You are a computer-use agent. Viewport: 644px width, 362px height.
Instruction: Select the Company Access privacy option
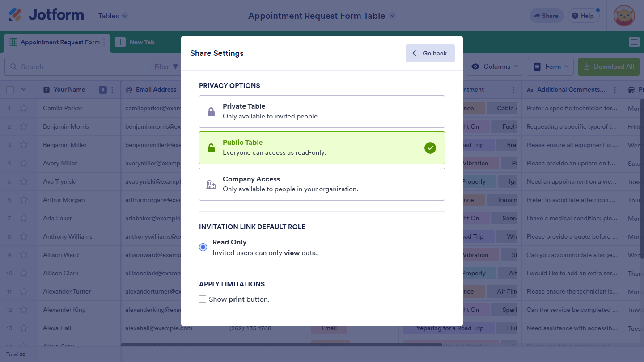coord(322,184)
